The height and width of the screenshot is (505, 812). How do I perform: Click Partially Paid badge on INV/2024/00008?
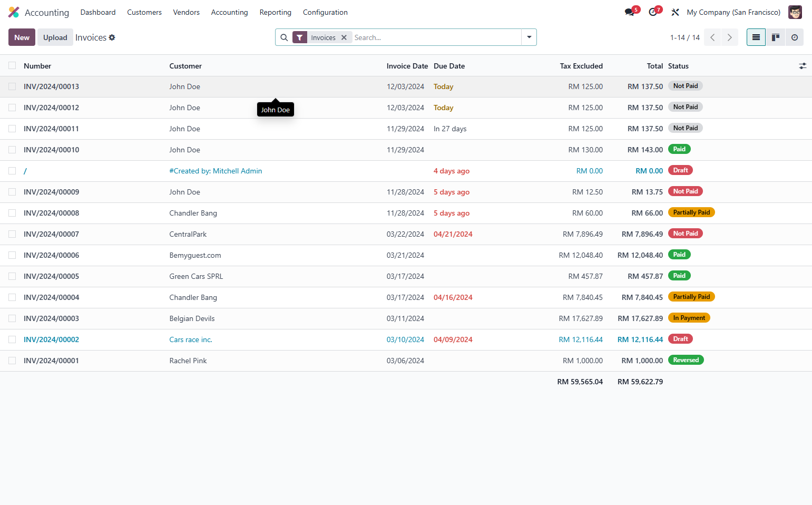click(x=691, y=212)
